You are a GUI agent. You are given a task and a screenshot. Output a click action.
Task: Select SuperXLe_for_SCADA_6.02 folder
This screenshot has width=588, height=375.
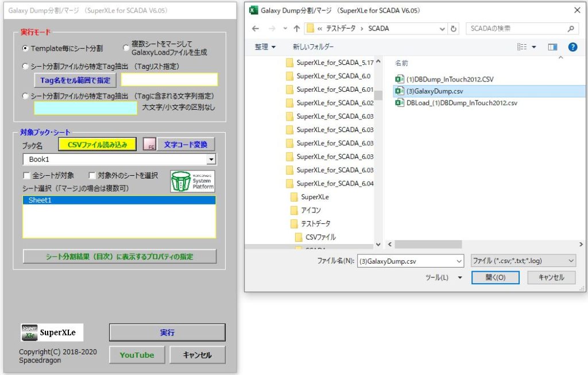pyautogui.click(x=335, y=103)
